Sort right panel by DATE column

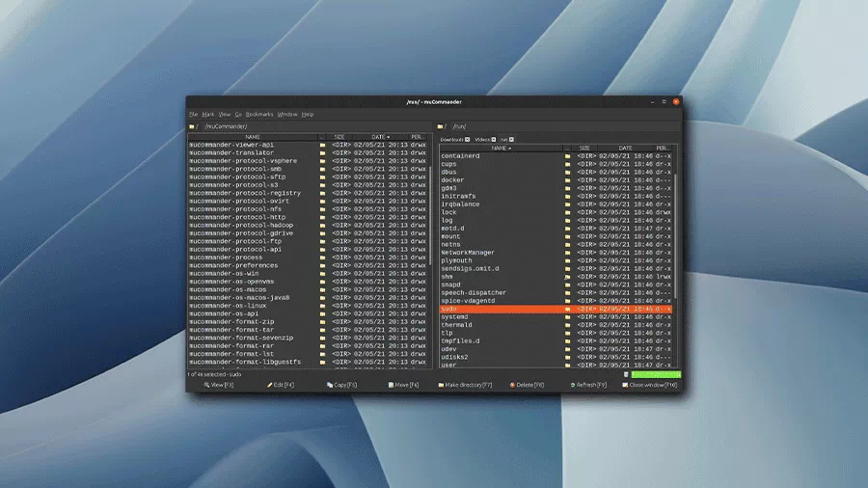pyautogui.click(x=625, y=149)
